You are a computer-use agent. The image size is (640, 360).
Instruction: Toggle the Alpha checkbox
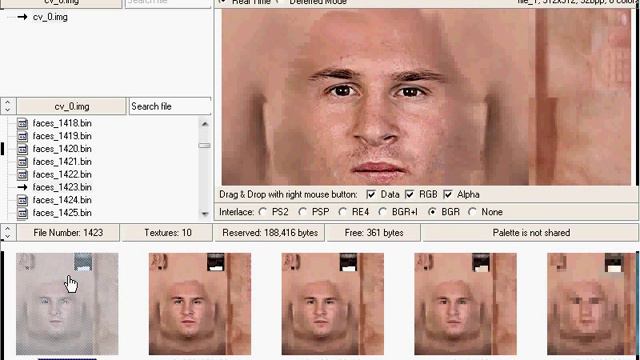click(448, 195)
